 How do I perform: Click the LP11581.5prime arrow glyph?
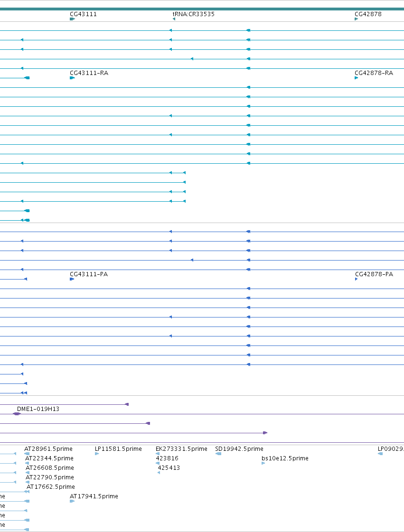[97, 454]
